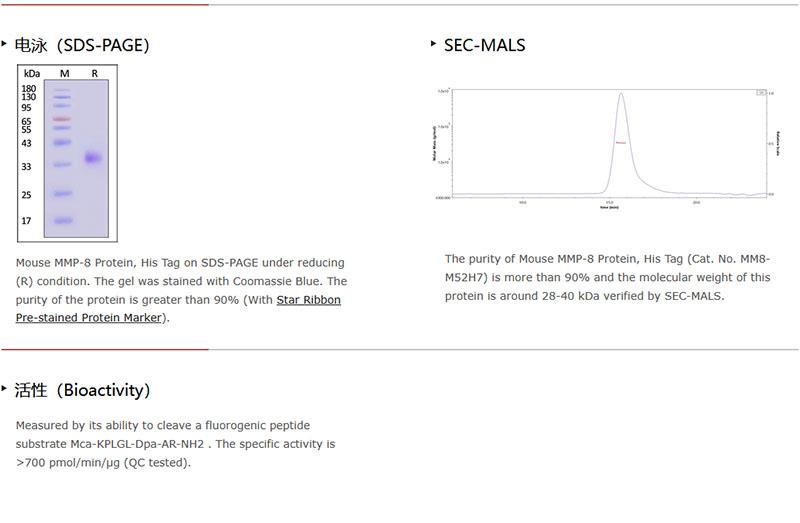Click the red molar mass line on chart

620,143
